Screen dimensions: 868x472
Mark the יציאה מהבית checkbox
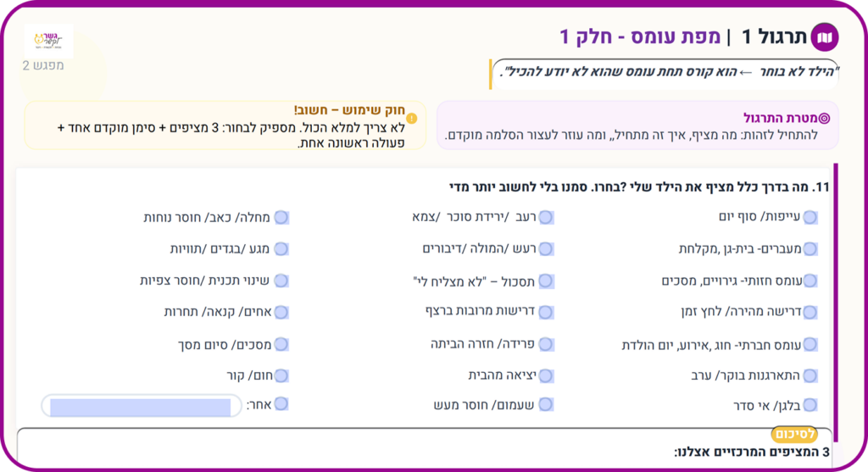tap(546, 375)
